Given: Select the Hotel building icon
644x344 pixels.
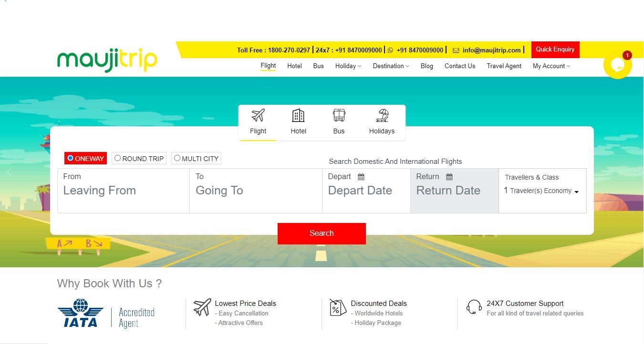Looking at the screenshot, I should coord(298,116).
